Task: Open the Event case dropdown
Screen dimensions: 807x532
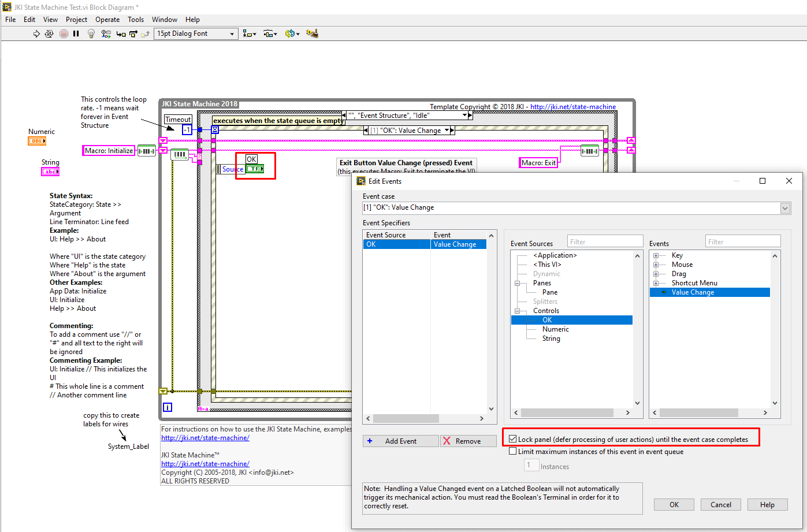Action: (785, 208)
